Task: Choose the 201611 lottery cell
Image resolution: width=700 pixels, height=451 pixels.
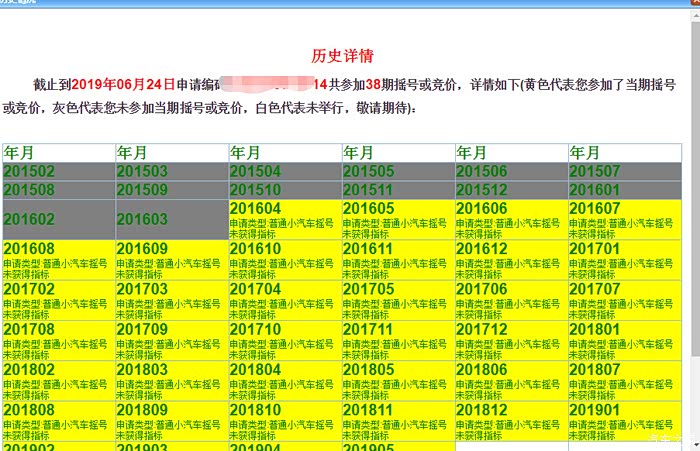Action: point(399,260)
